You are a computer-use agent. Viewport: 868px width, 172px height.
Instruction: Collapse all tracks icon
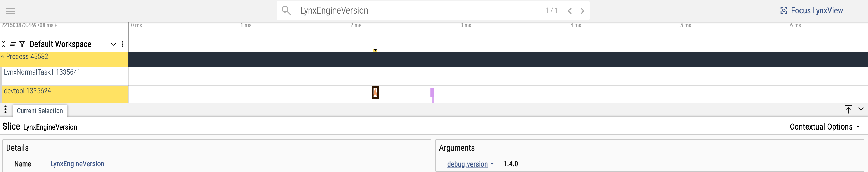(x=3, y=44)
